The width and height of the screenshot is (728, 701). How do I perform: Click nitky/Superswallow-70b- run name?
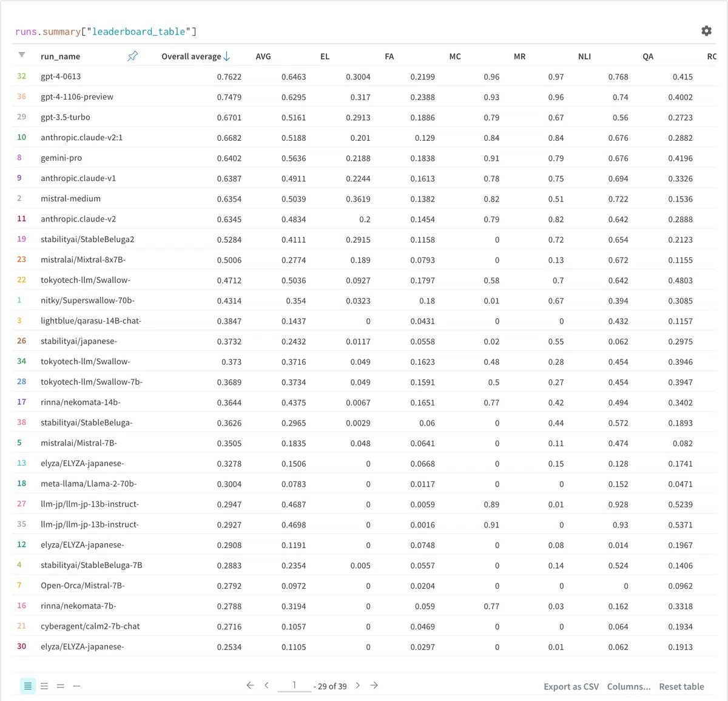87,300
